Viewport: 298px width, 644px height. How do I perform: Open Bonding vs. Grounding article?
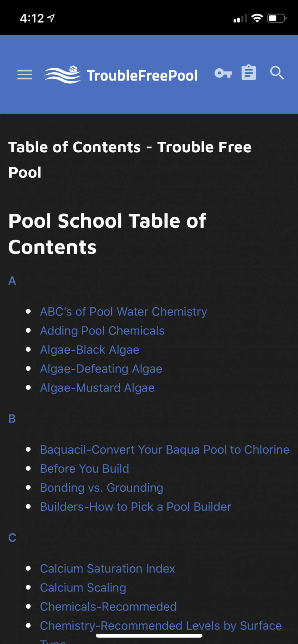click(x=102, y=488)
